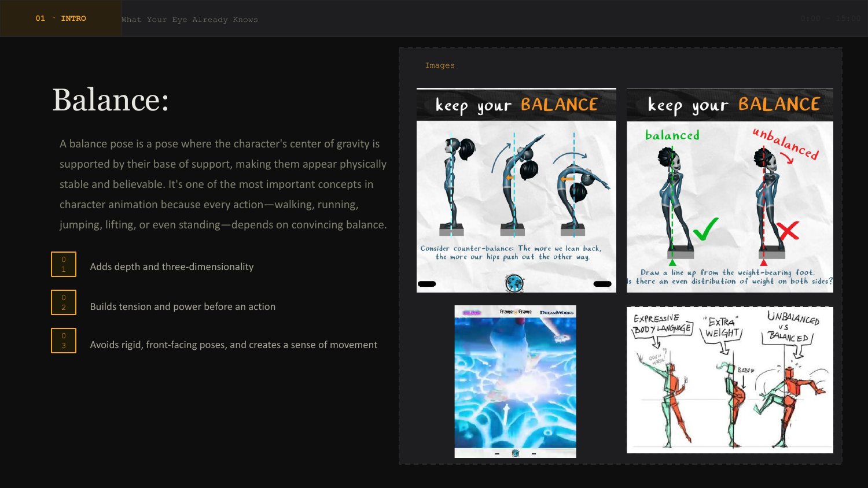Click the 'Expressive Body Language' sketch label
This screenshot has height=488, width=868.
tap(661, 324)
